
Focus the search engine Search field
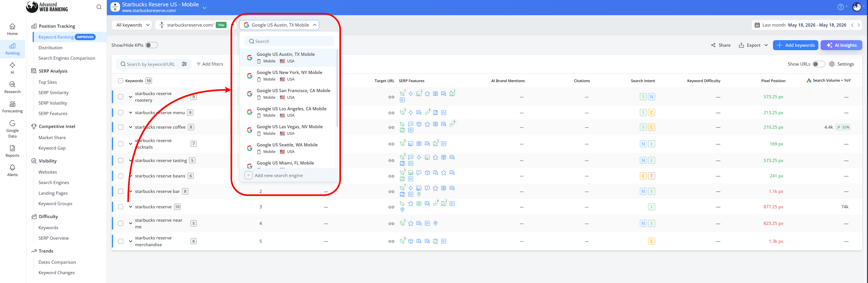click(x=289, y=41)
